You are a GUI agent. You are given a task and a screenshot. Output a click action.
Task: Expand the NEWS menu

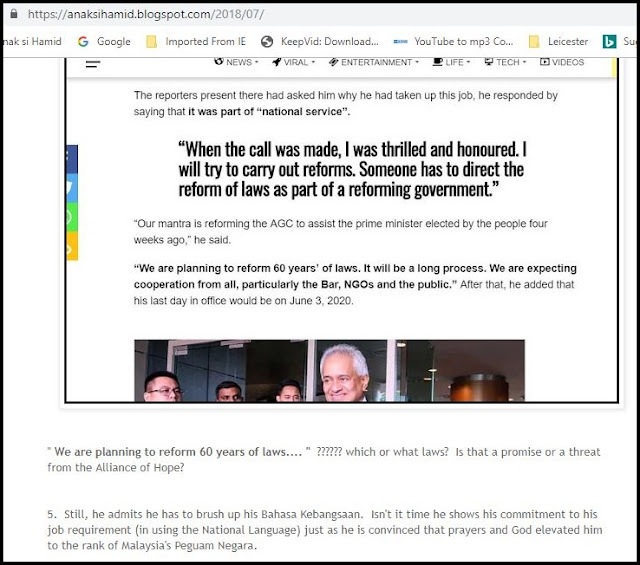[x=236, y=62]
